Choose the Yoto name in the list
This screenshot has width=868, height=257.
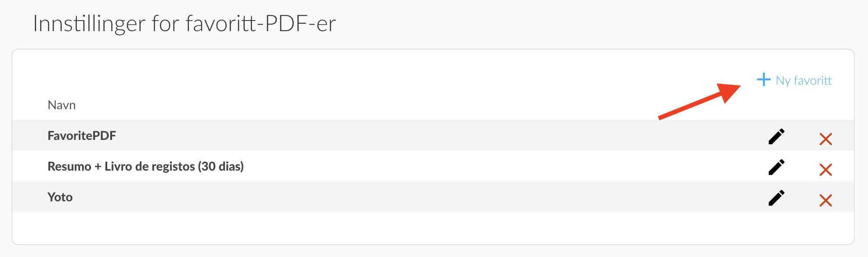[60, 197]
